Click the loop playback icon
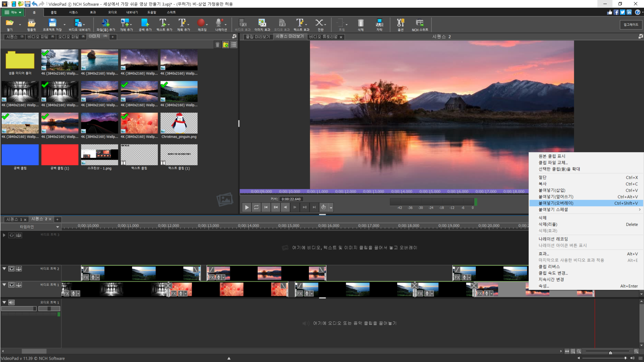Image resolution: width=644 pixels, height=362 pixels. click(x=256, y=207)
